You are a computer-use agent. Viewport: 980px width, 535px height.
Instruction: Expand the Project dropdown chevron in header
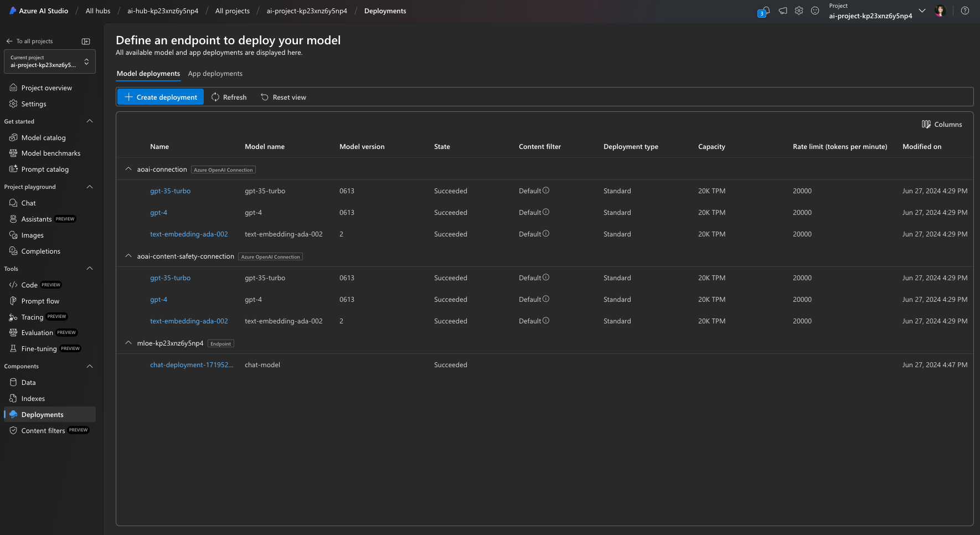[922, 11]
